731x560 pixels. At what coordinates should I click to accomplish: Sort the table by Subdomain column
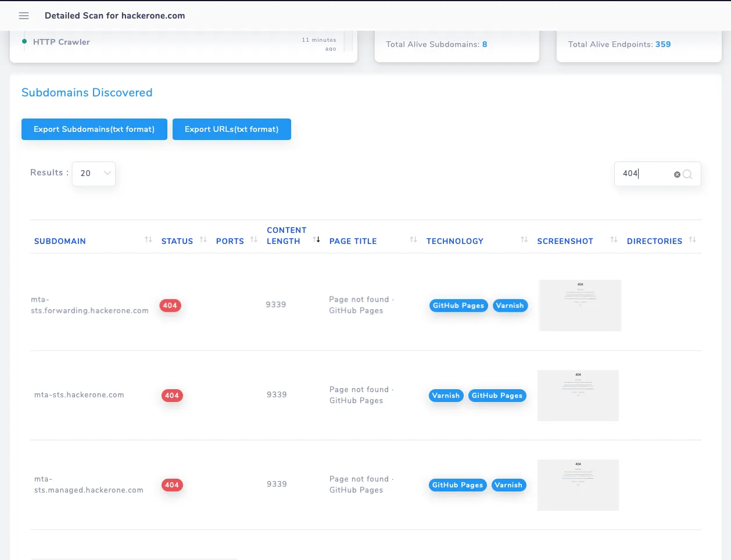[x=148, y=239]
